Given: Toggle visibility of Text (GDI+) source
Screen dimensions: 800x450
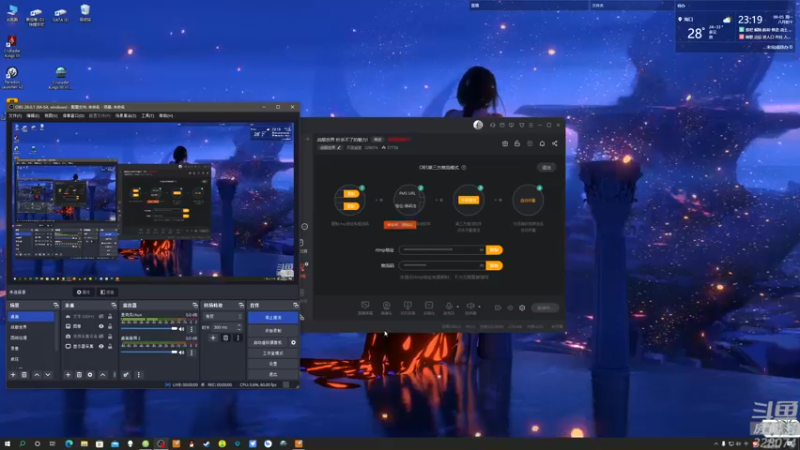Looking at the screenshot, I should [x=101, y=316].
